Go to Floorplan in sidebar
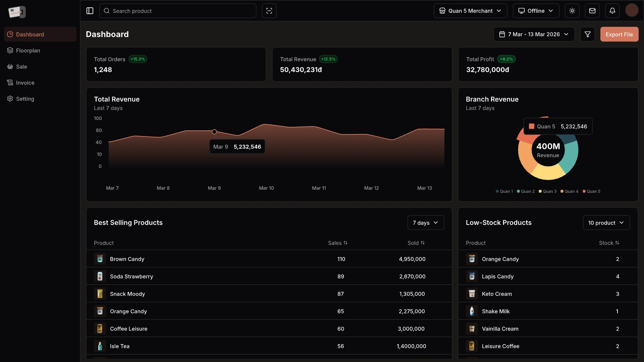 tap(28, 51)
